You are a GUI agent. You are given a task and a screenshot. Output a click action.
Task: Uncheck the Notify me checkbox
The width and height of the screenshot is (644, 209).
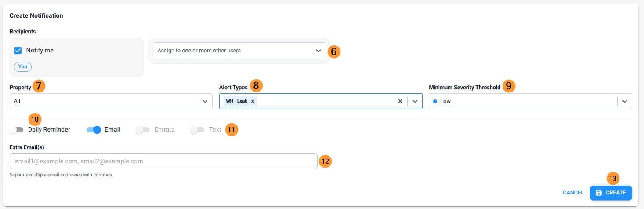tap(18, 50)
